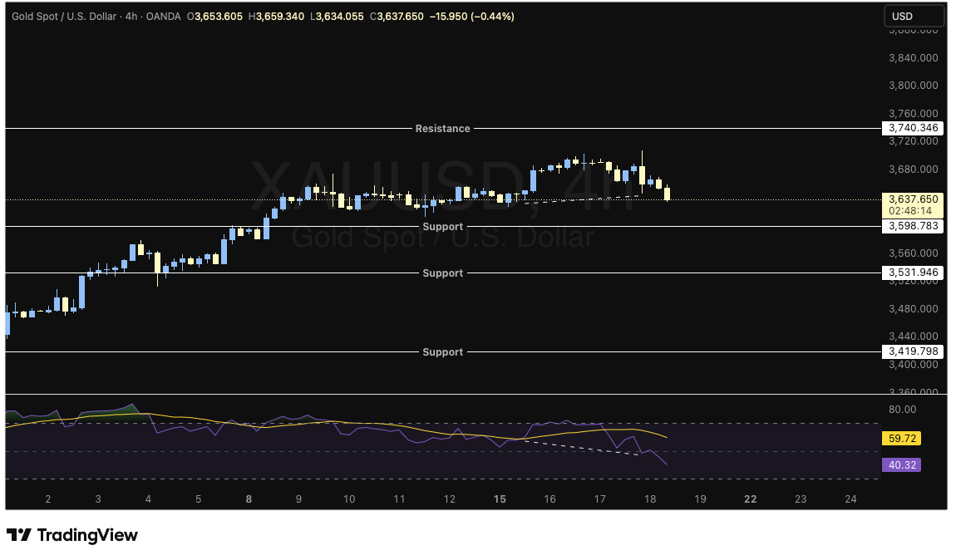Select the Resistance line label
Screen dimensions: 956x560
point(442,129)
